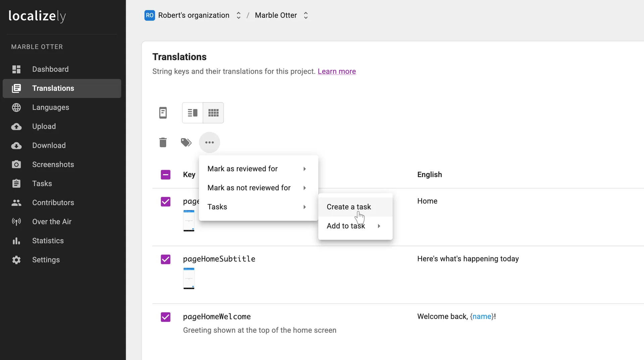
Task: Toggle the select-all checkbox in header
Action: pos(166,174)
